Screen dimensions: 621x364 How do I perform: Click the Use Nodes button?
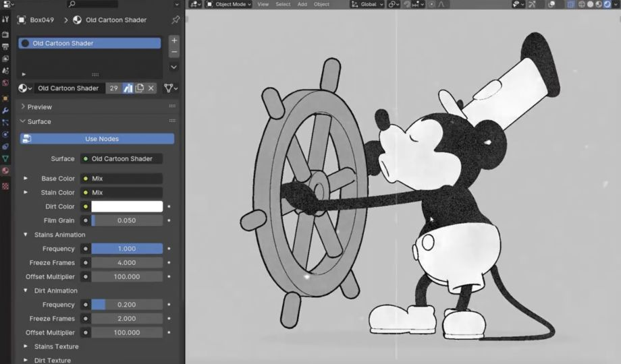(97, 139)
